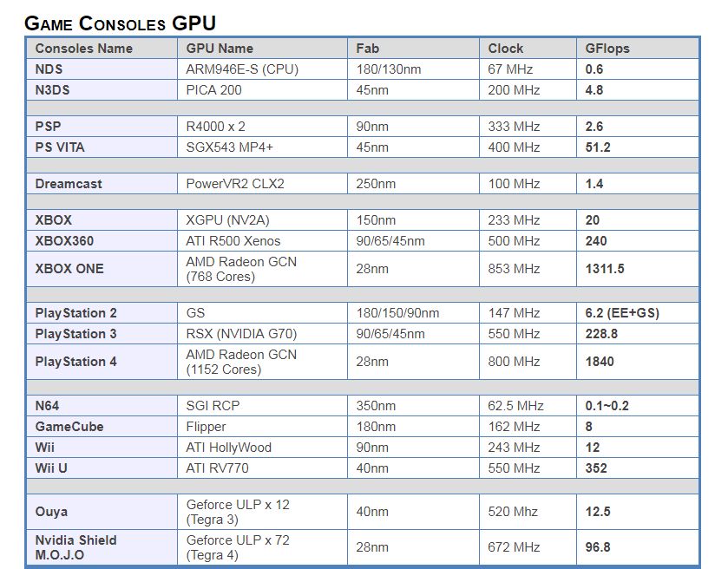Image resolution: width=728 pixels, height=569 pixels.
Task: Select the Ouya console cell
Action: 51,512
